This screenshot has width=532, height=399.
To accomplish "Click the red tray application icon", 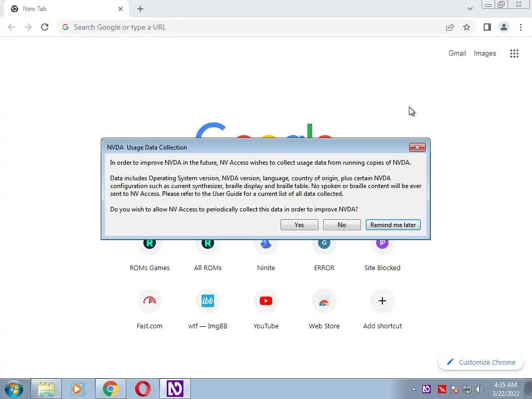I will coord(442,389).
